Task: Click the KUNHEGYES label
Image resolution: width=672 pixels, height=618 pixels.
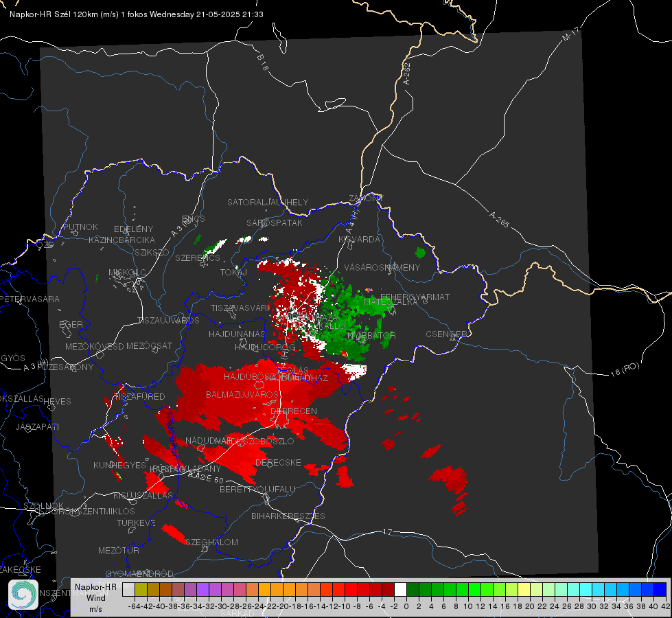Action: (119, 465)
